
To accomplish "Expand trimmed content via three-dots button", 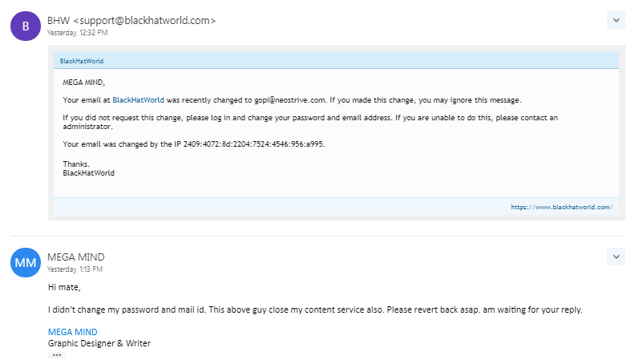I will point(57,355).
